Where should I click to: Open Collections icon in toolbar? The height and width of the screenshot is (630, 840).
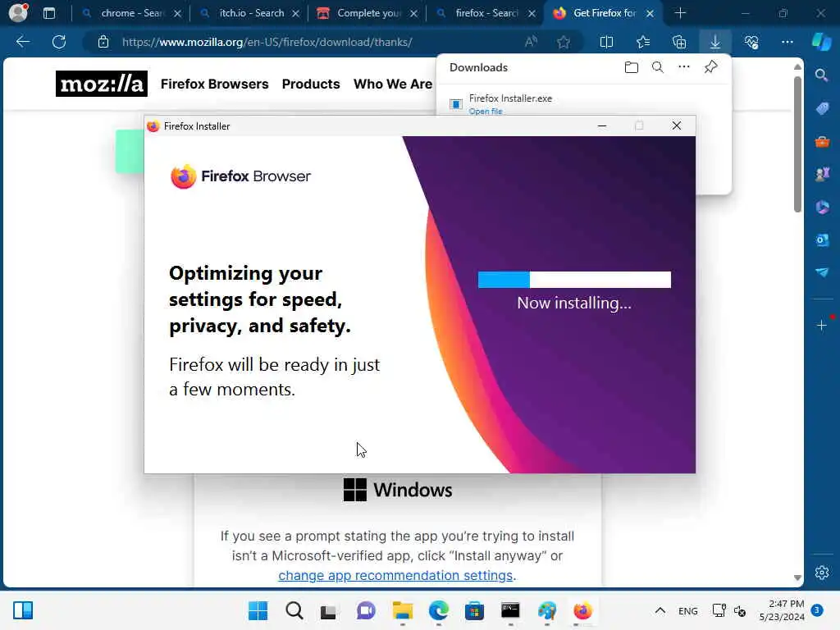[x=678, y=42]
